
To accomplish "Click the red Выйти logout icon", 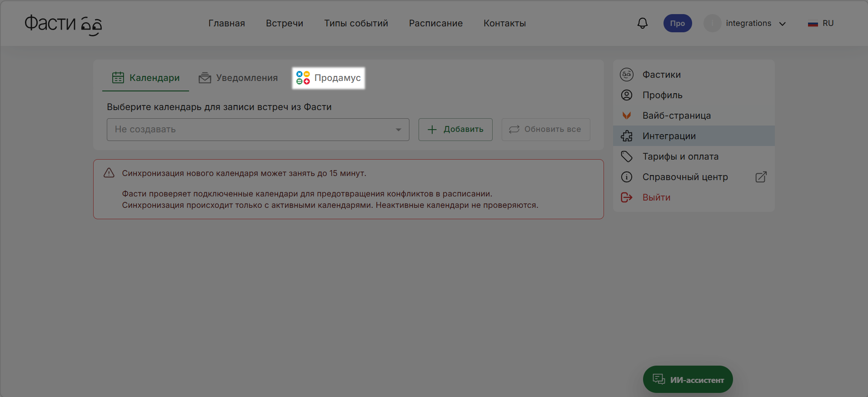I will tap(627, 197).
